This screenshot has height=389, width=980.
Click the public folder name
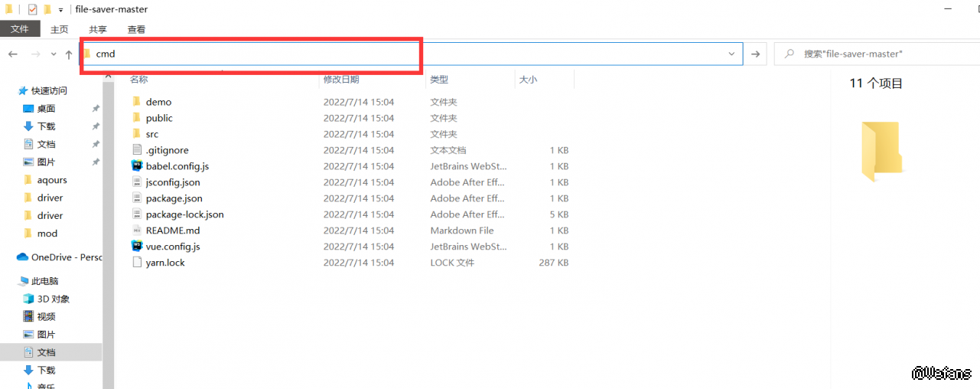159,118
